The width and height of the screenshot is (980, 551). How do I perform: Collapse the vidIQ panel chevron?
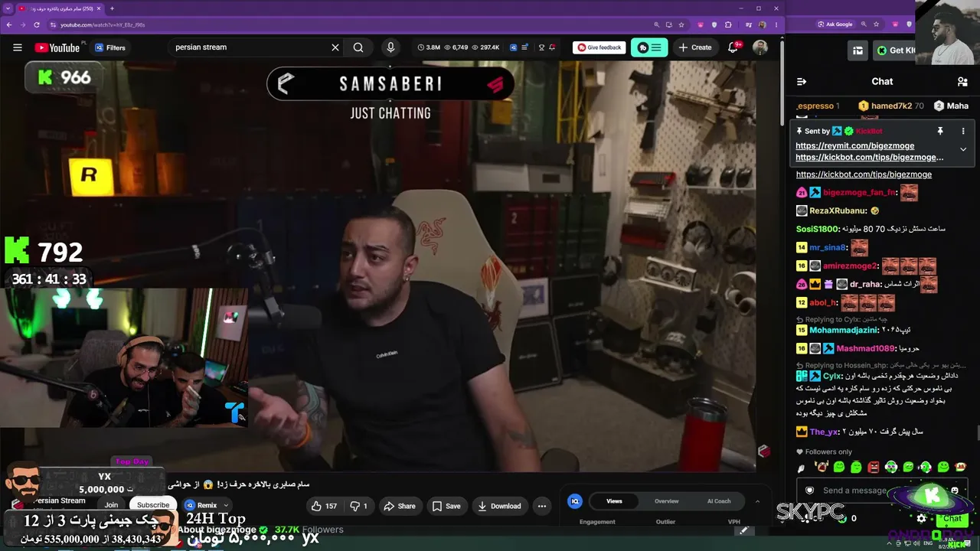point(757,501)
